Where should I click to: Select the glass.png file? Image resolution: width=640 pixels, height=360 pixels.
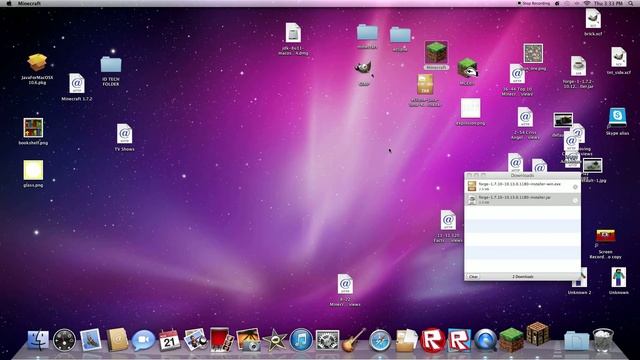(33, 170)
